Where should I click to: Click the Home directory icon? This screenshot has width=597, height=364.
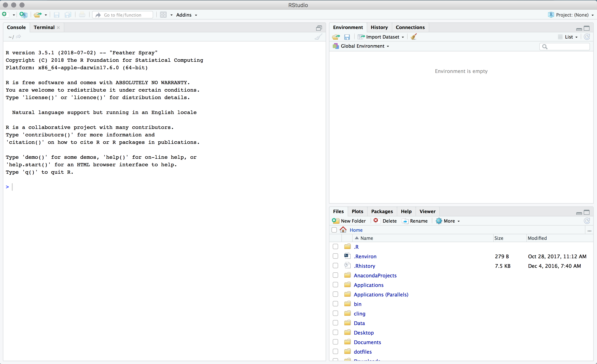coord(343,230)
